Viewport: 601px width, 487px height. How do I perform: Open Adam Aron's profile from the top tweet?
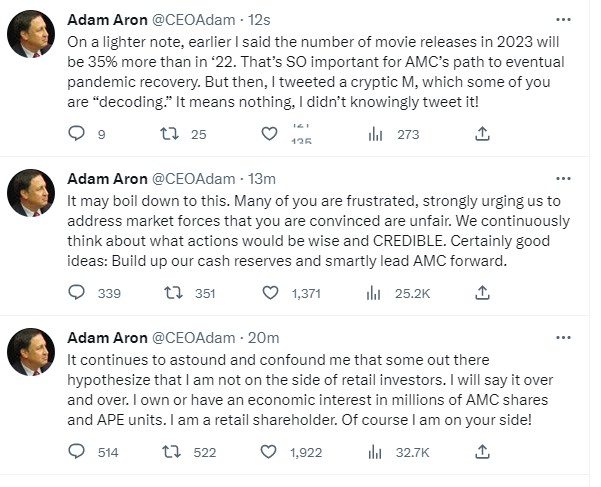pyautogui.click(x=106, y=19)
